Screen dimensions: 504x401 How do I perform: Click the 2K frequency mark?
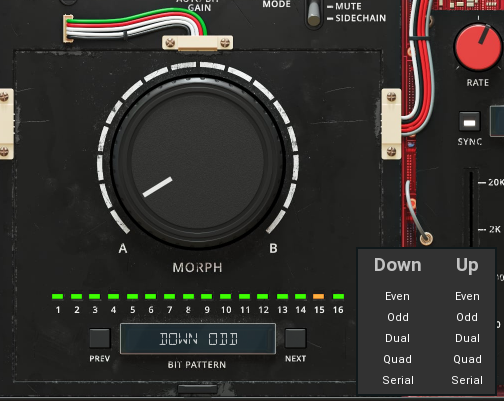(x=495, y=229)
